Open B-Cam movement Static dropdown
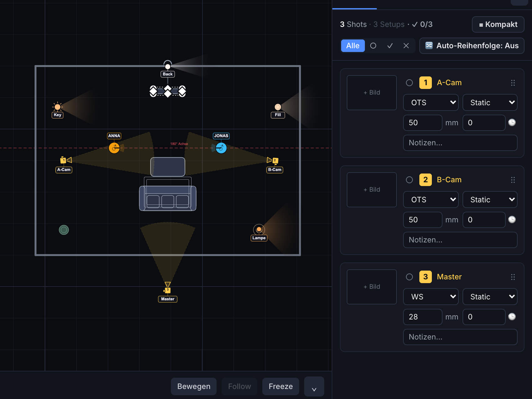The image size is (532, 399). coord(490,199)
